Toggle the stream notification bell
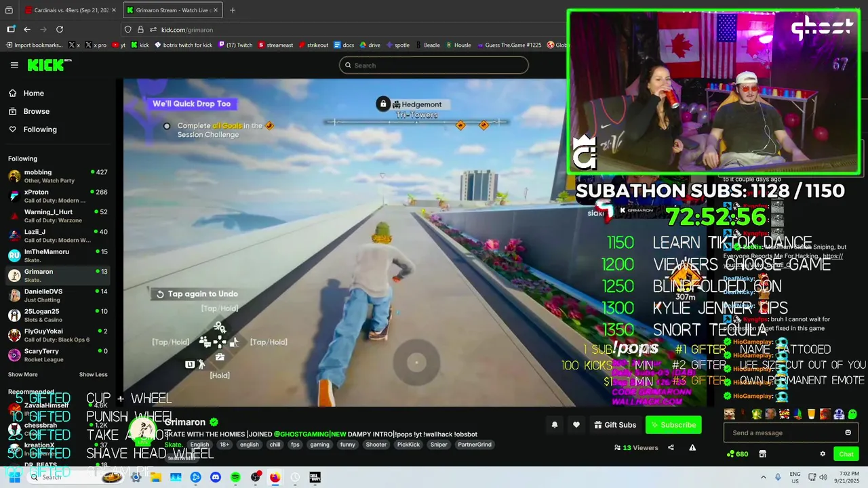The width and height of the screenshot is (868, 488). pyautogui.click(x=554, y=425)
